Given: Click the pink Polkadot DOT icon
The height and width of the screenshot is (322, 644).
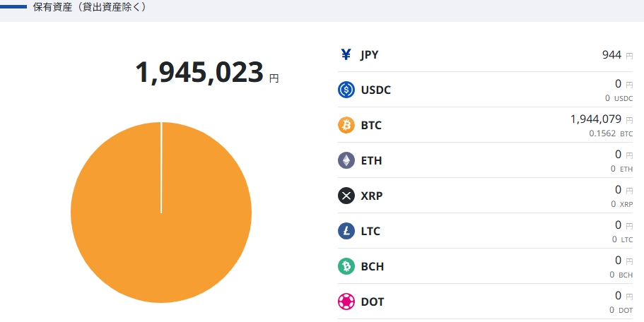Looking at the screenshot, I should point(346,302).
